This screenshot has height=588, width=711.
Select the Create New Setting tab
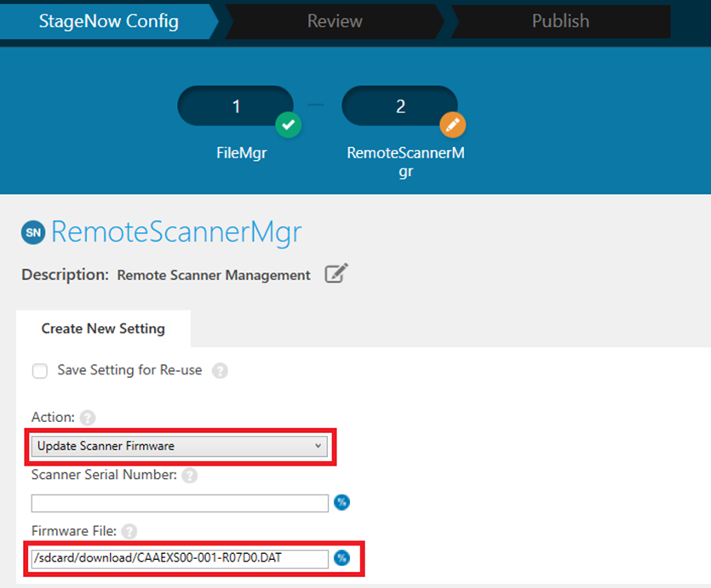[x=102, y=328]
